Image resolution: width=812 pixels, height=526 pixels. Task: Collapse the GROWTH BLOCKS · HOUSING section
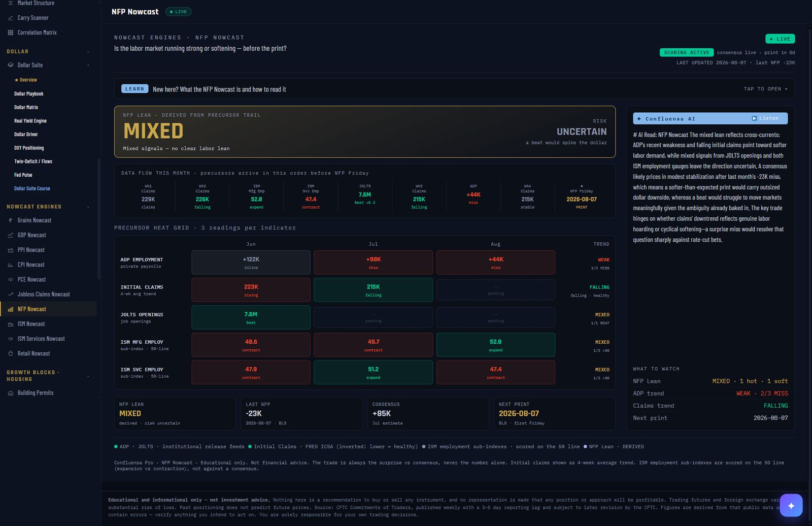click(88, 376)
